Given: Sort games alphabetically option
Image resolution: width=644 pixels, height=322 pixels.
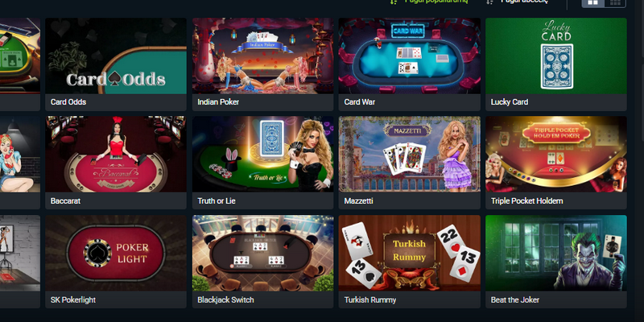Looking at the screenshot, I should [518, 2].
